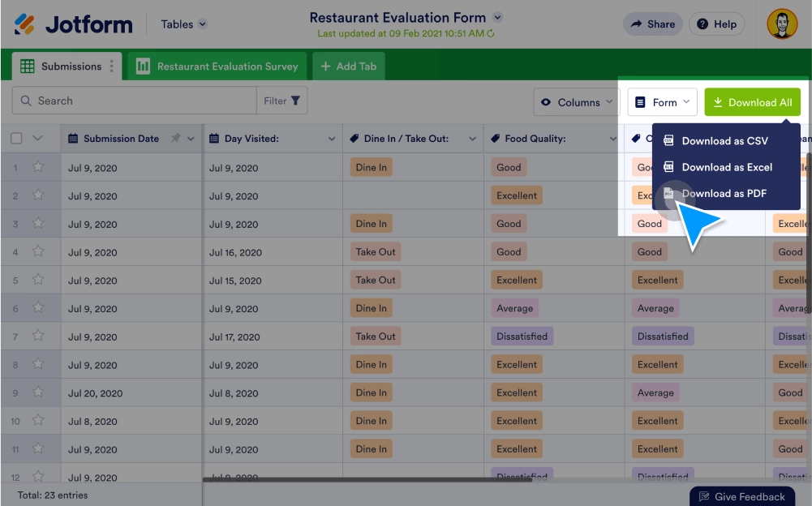The image size is (812, 506).
Task: Expand the Form dropdown
Action: click(662, 102)
